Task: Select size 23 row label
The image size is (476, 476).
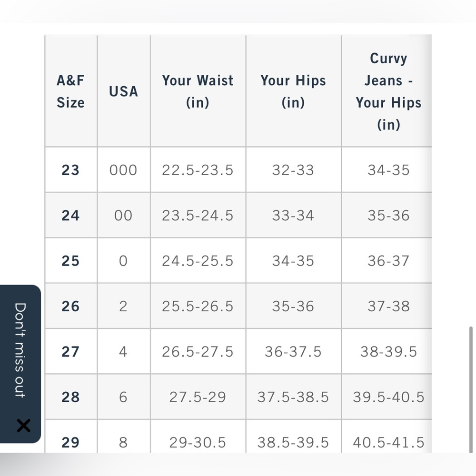Action: (x=70, y=170)
